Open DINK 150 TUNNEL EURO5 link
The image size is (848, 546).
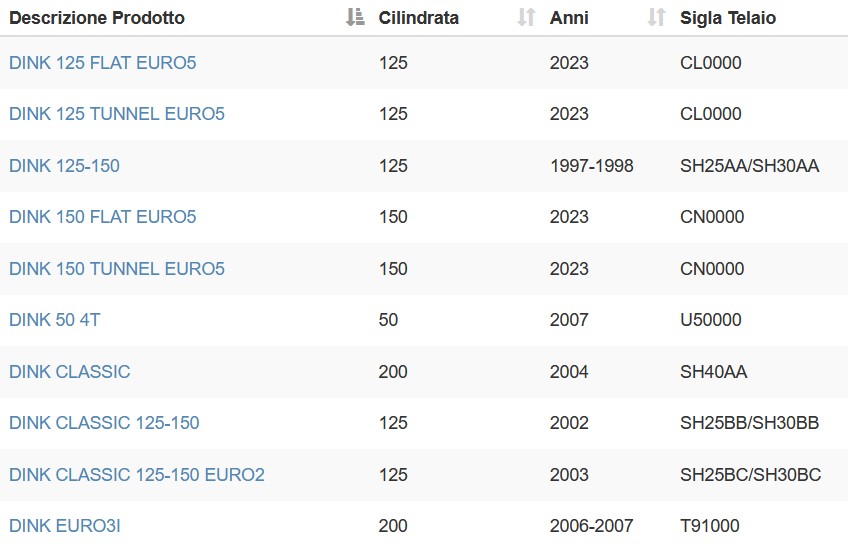point(117,269)
